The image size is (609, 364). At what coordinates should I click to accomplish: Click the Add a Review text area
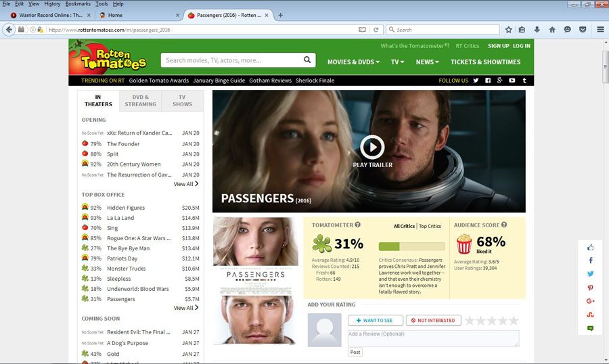point(434,338)
